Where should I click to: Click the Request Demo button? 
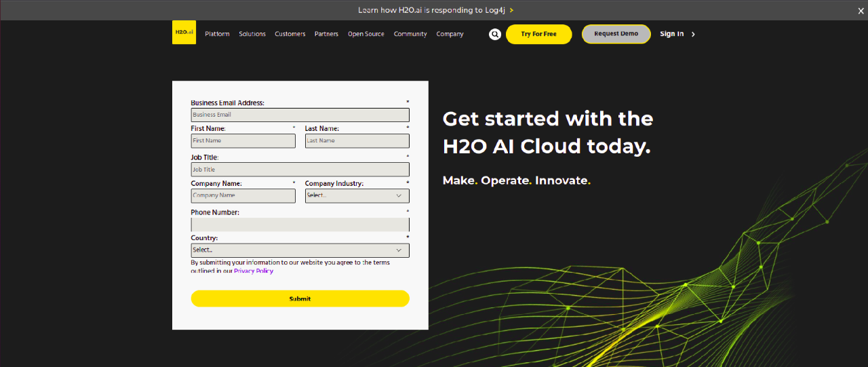click(x=616, y=34)
